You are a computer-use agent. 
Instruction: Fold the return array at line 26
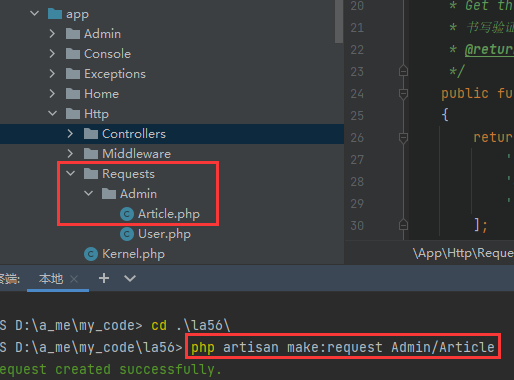click(x=403, y=138)
